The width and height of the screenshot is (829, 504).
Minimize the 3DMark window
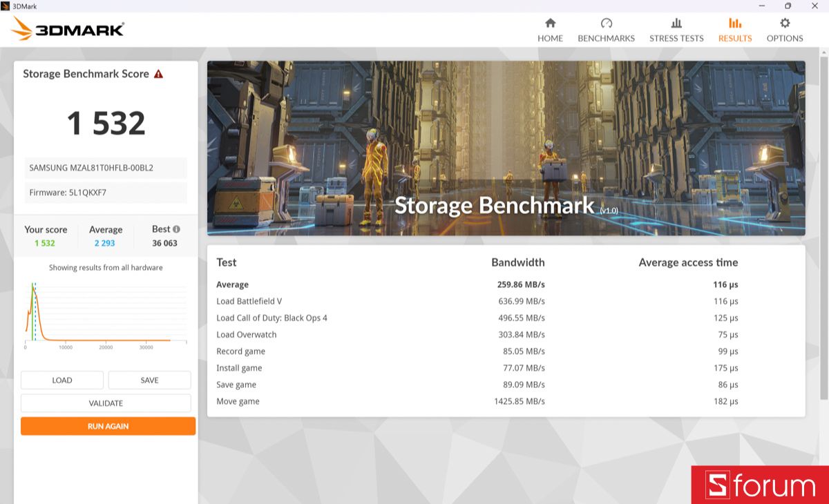pyautogui.click(x=761, y=6)
